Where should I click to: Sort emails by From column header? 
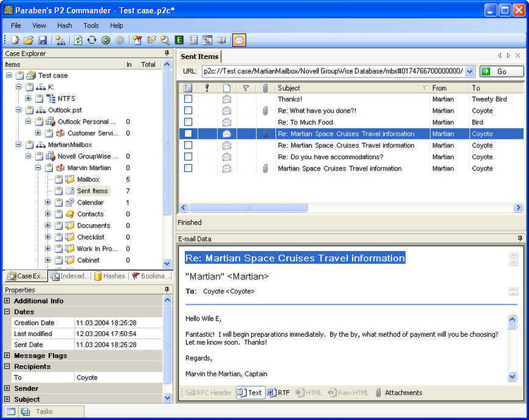(x=450, y=88)
